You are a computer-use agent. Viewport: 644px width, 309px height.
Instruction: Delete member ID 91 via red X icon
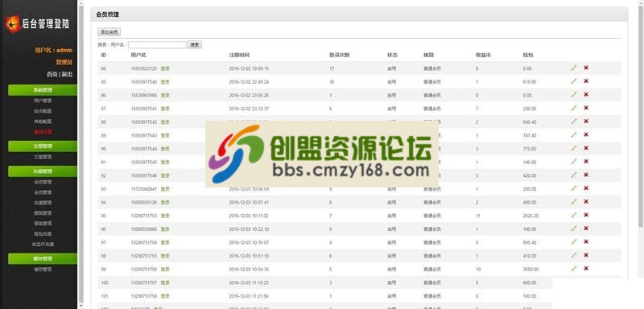(x=586, y=161)
